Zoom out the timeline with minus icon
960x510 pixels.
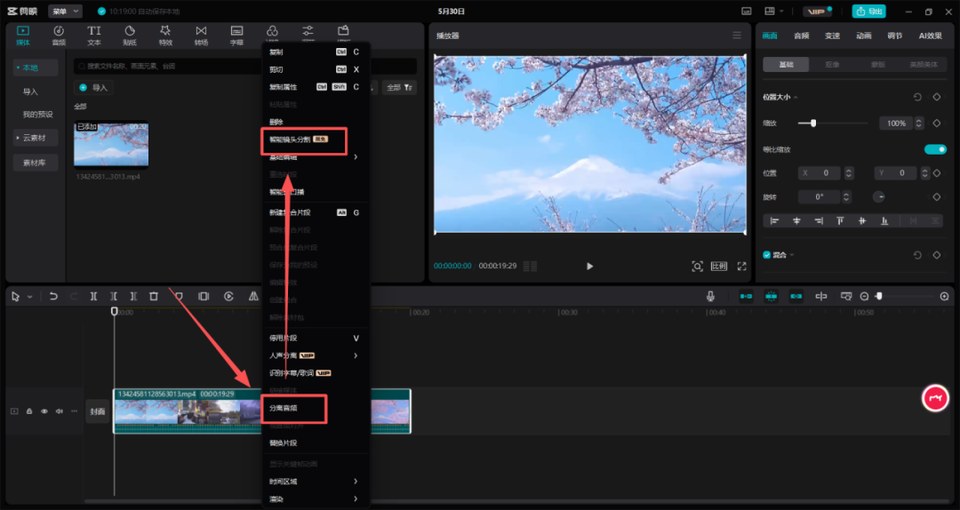click(x=864, y=296)
